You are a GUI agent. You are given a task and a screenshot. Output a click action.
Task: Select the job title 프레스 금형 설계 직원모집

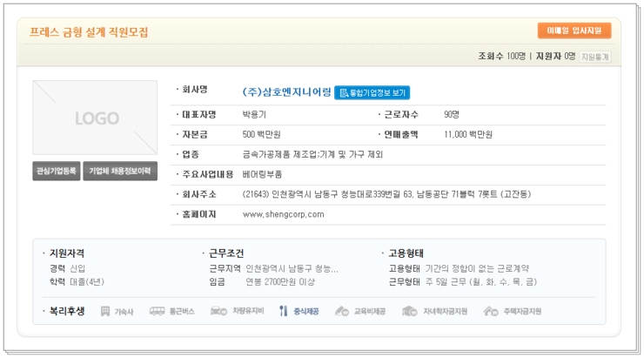88,32
